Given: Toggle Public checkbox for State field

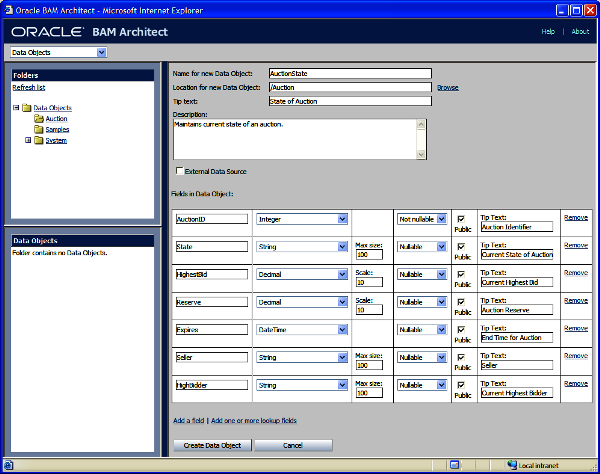Looking at the screenshot, I should point(461,246).
